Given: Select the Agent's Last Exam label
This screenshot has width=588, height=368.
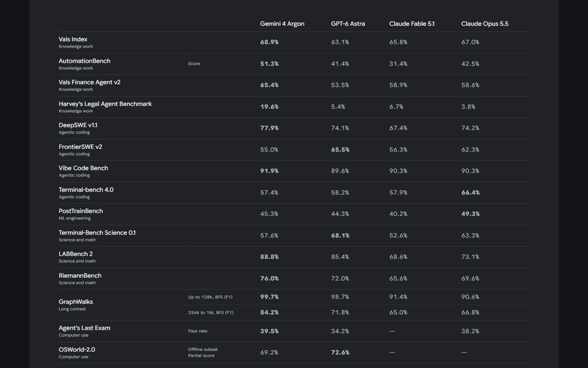Looking at the screenshot, I should click(85, 328).
